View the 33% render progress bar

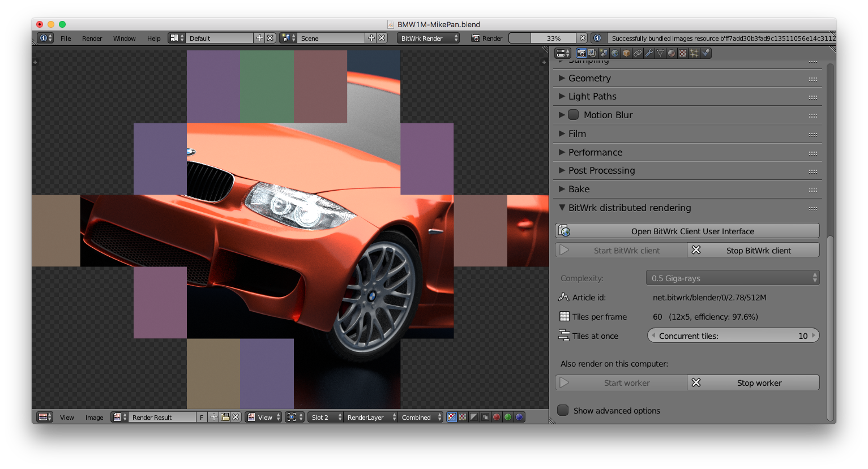click(542, 38)
